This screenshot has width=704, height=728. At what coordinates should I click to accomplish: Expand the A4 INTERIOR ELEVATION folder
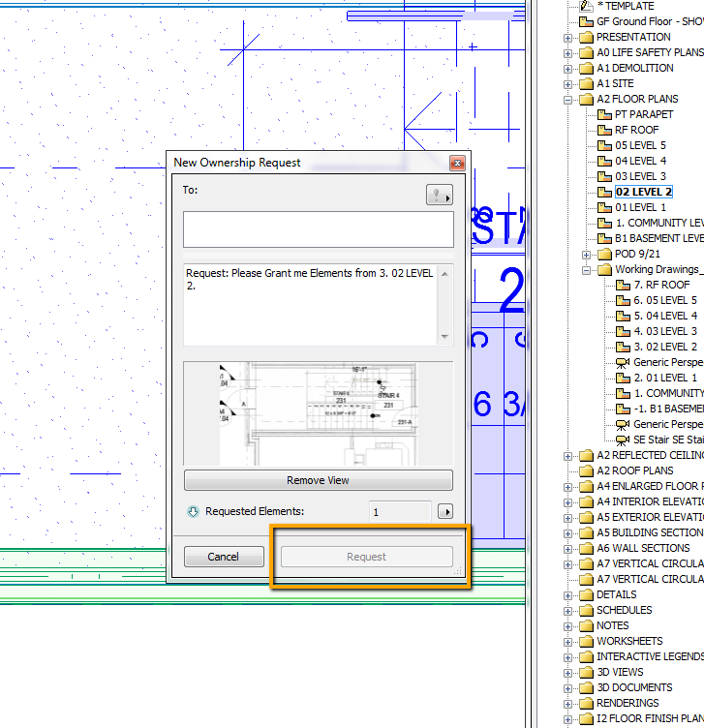pos(567,502)
